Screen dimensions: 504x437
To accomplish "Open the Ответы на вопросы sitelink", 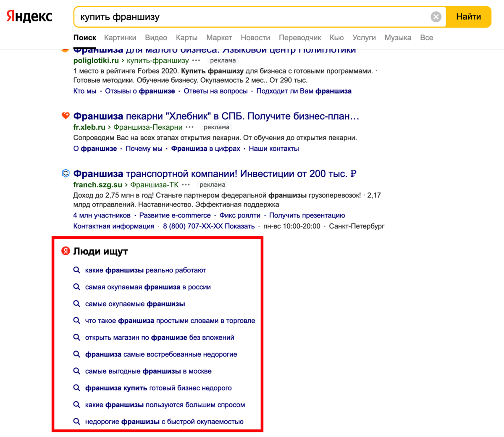I will 215,91.
